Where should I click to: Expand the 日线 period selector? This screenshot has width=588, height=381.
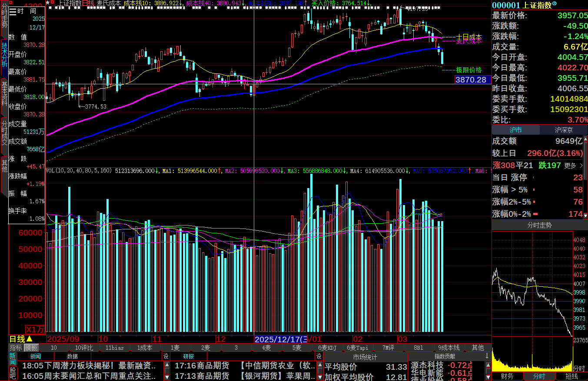pyautogui.click(x=21, y=339)
